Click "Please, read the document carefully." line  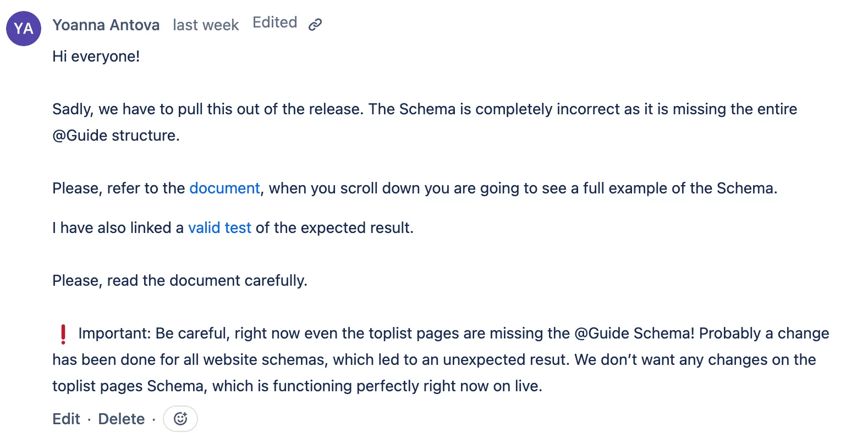pos(180,281)
